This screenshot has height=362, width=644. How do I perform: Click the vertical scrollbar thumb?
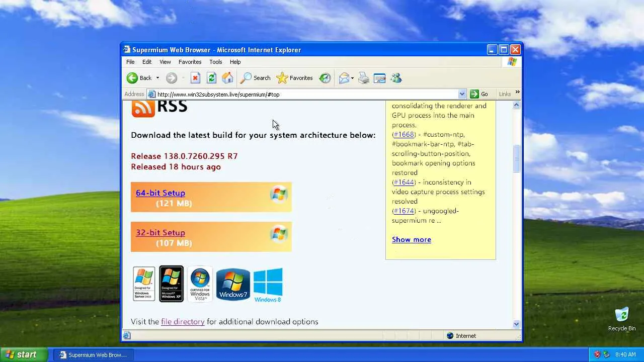[516, 158]
